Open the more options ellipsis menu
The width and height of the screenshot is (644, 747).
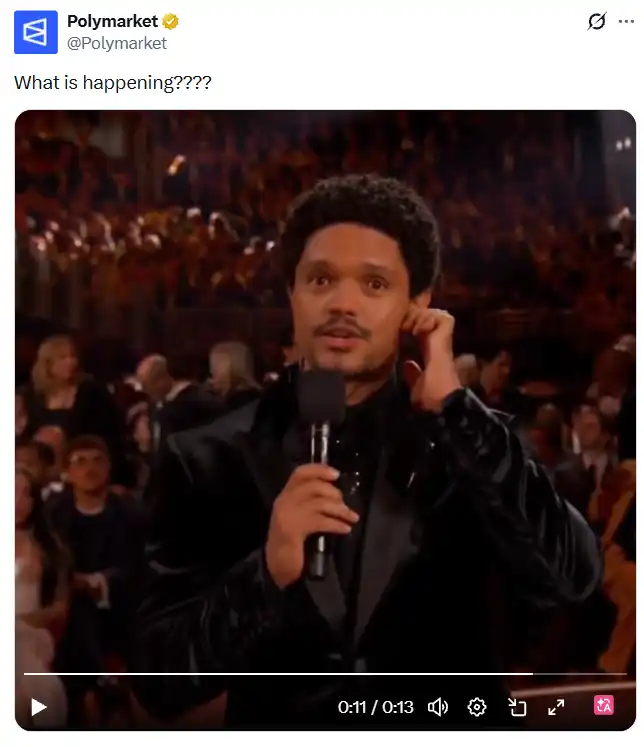(626, 21)
